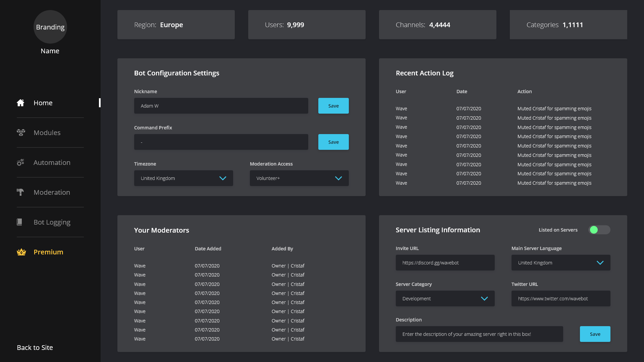Select the Moderation icon in the sidebar
The height and width of the screenshot is (362, 644).
20,192
